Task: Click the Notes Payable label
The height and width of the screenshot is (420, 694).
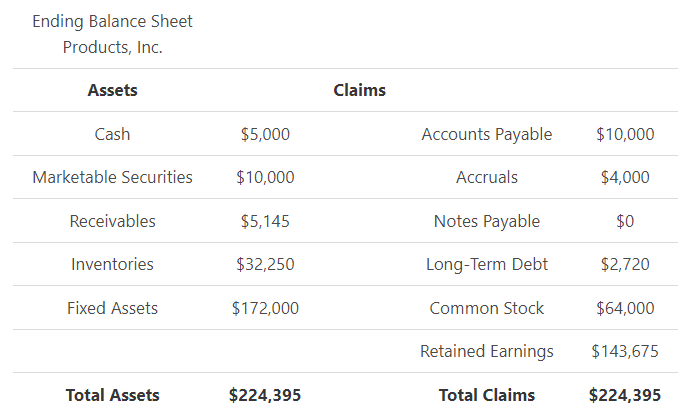Action: (487, 221)
